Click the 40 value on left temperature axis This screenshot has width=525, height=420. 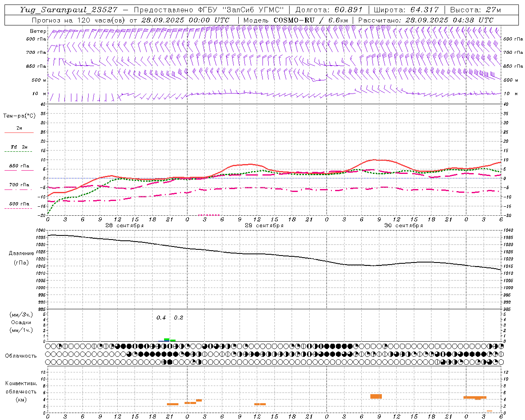click(43, 105)
